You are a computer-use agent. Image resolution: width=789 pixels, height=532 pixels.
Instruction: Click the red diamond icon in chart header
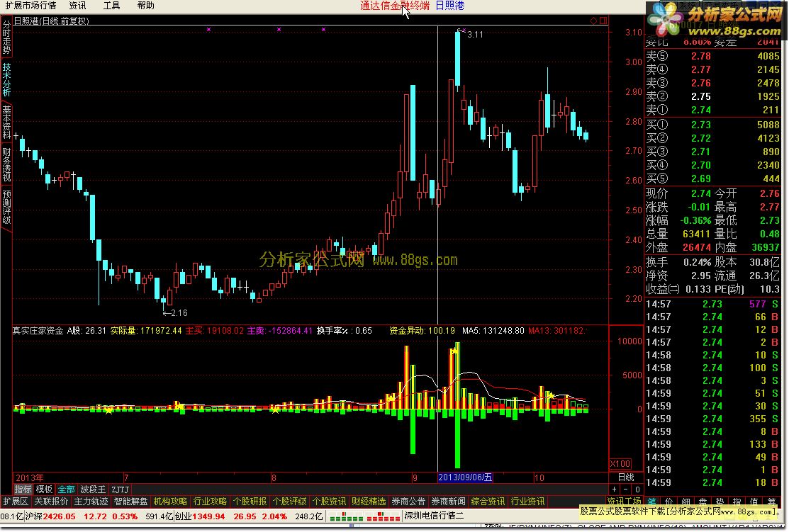(594, 21)
